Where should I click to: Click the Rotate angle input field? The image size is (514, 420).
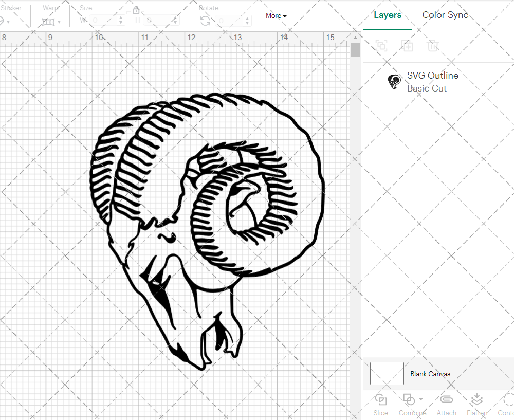230,21
